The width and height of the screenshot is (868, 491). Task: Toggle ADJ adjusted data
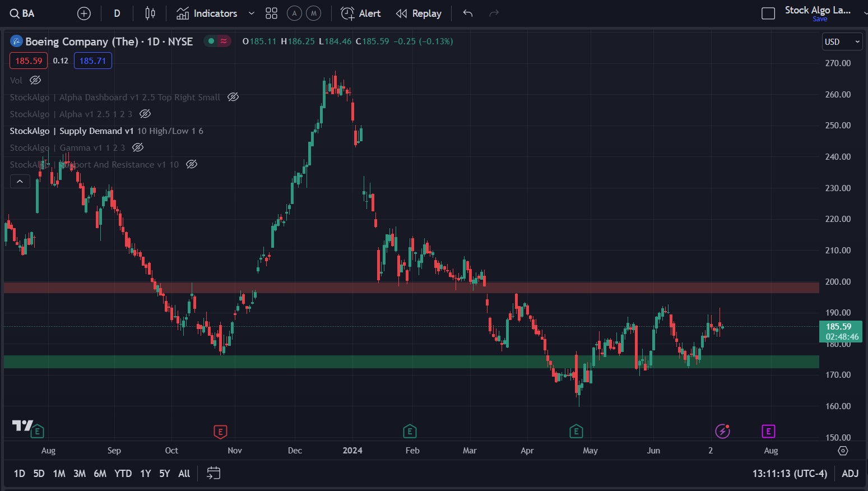tap(850, 474)
